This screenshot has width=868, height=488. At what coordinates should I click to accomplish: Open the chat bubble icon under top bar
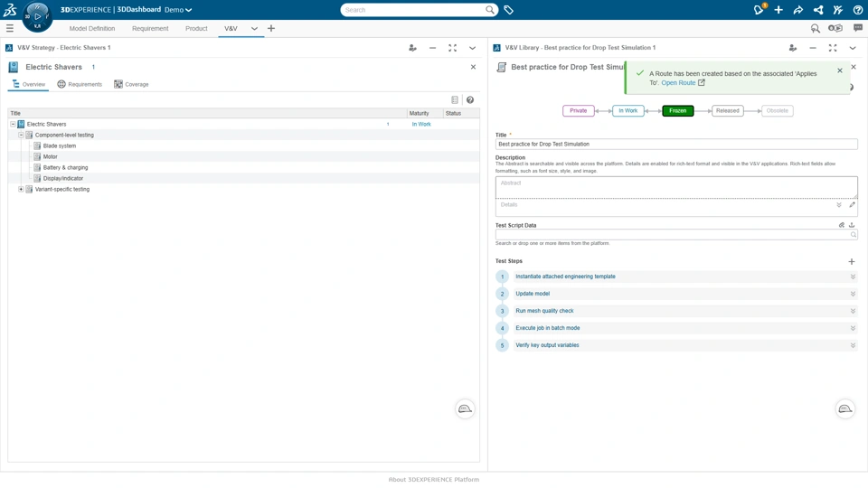coord(857,28)
